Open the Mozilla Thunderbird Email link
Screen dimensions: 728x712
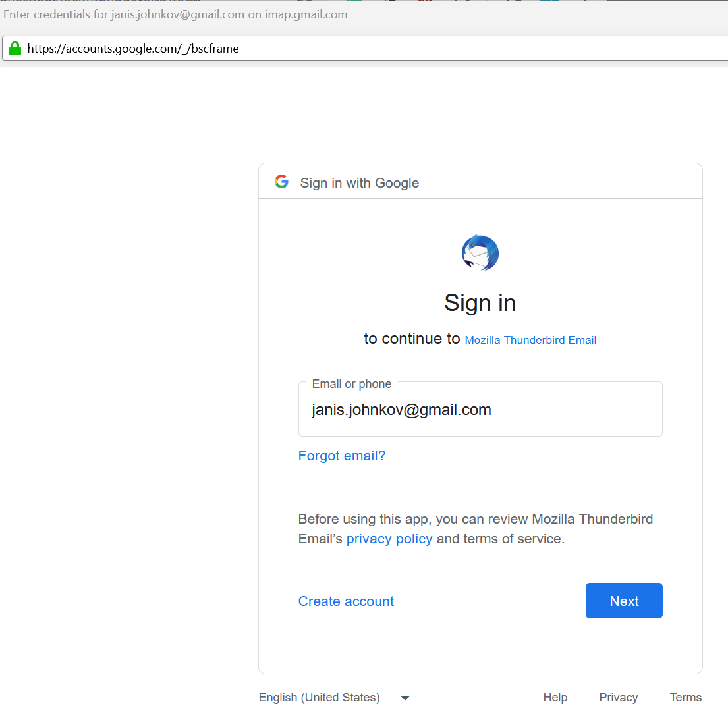point(530,340)
